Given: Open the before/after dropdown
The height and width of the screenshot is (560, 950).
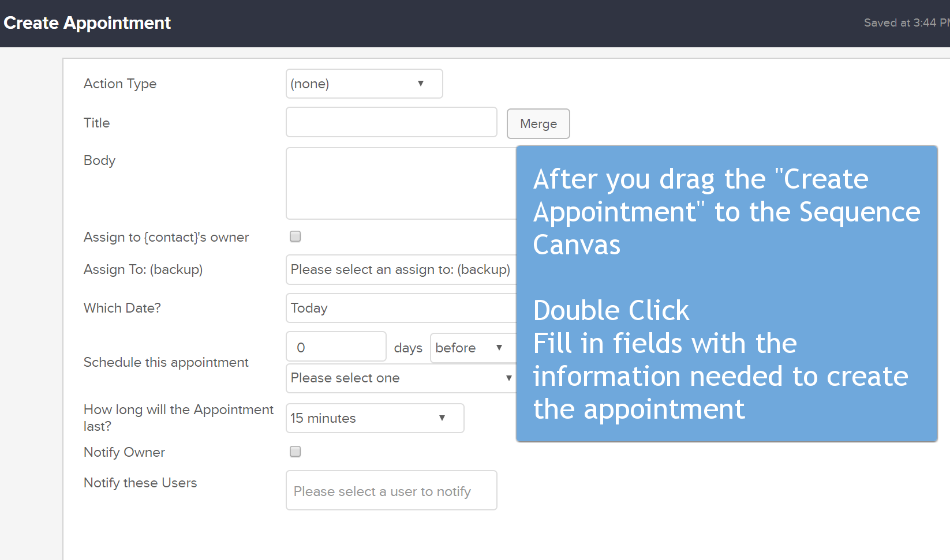Looking at the screenshot, I should [473, 348].
